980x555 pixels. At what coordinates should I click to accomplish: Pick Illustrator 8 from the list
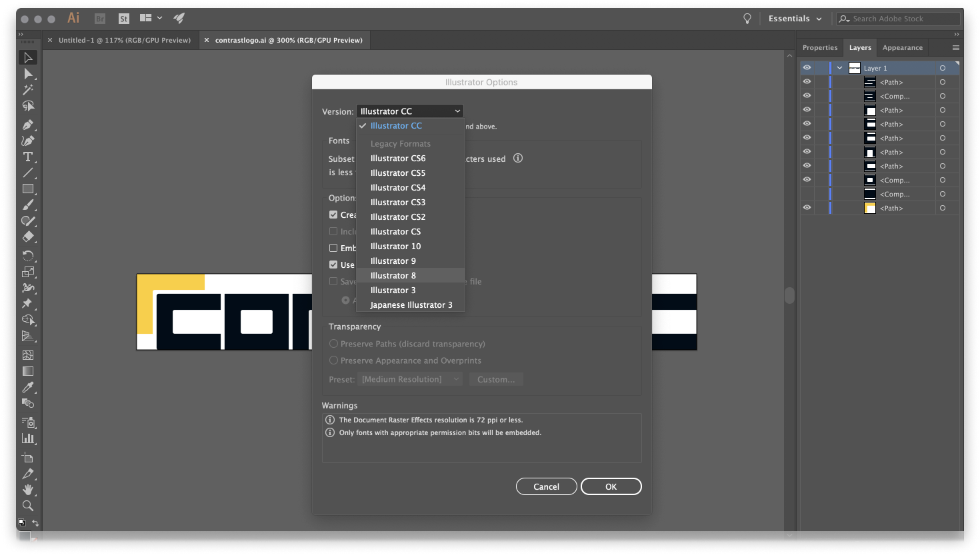tap(411, 276)
